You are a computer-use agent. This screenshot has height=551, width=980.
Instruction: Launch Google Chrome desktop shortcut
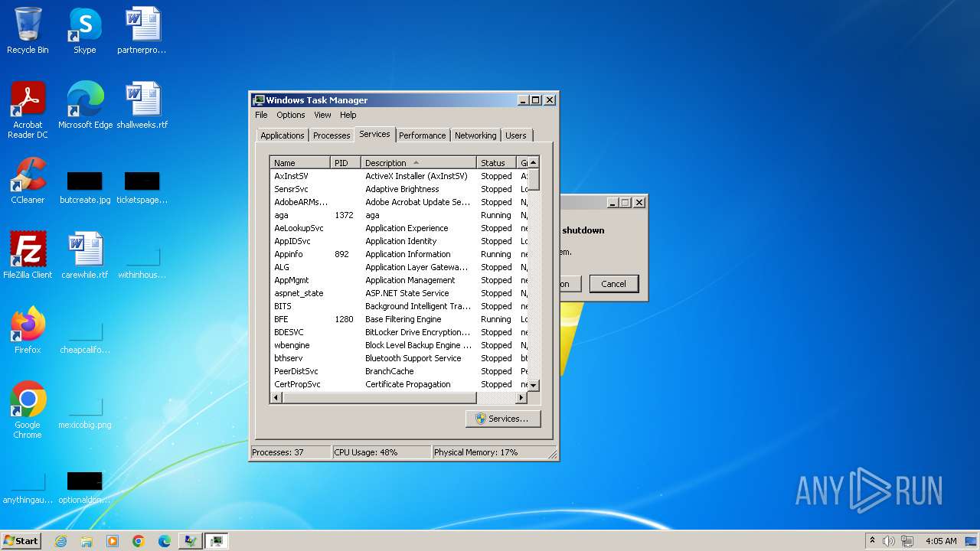coord(28,409)
